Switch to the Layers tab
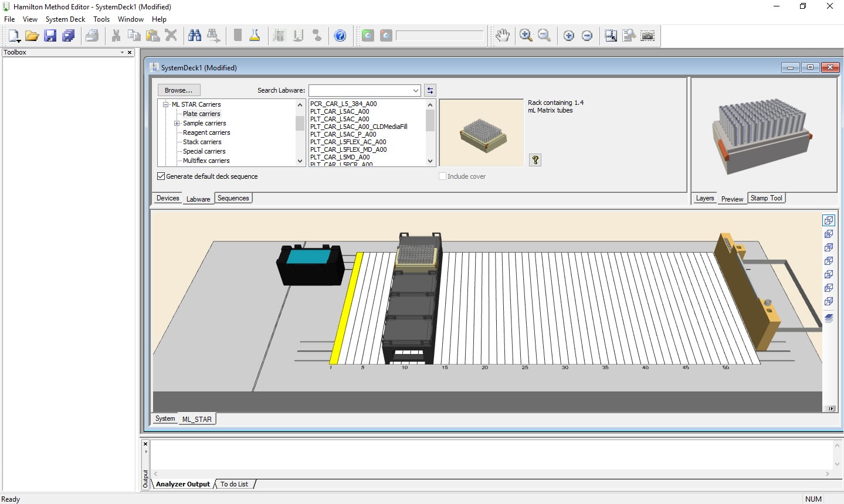 click(705, 198)
